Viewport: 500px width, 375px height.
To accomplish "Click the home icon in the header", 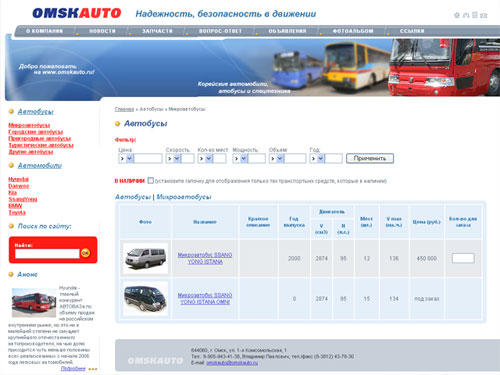I will pyautogui.click(x=457, y=15).
